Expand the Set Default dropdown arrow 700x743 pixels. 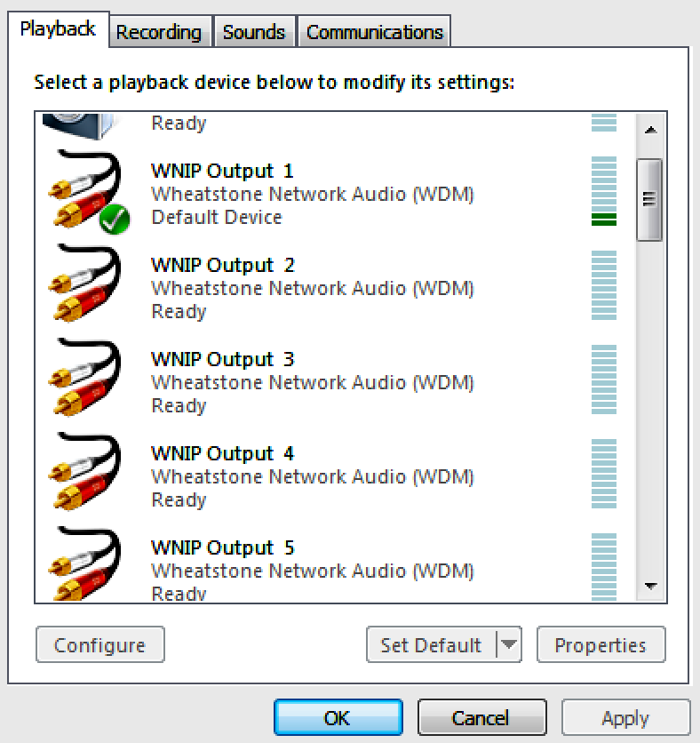click(x=509, y=645)
